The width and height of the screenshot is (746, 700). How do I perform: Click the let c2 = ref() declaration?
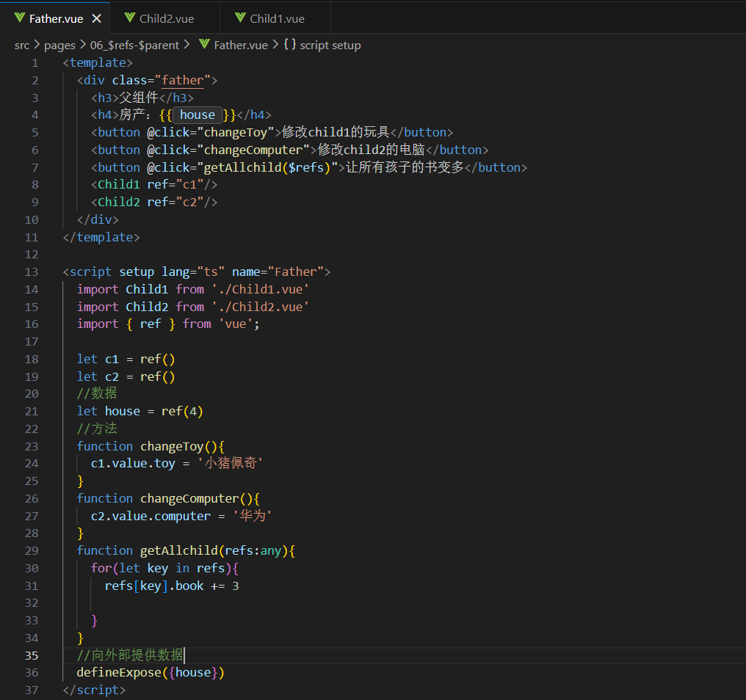[126, 376]
